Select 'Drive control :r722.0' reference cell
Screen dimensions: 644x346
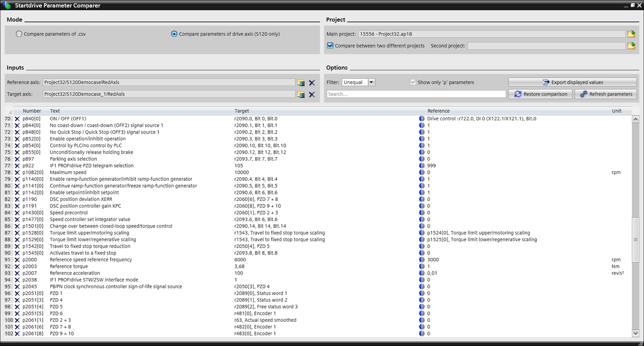pyautogui.click(x=481, y=119)
